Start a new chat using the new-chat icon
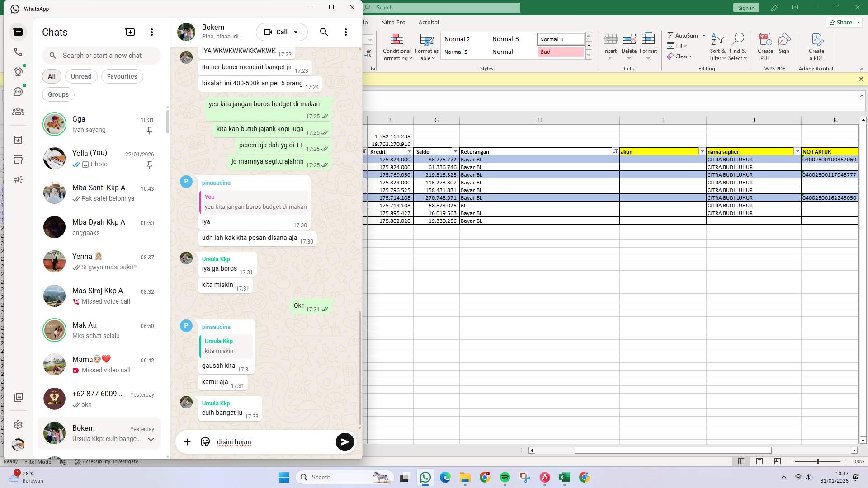This screenshot has height=488, width=868. (x=130, y=32)
